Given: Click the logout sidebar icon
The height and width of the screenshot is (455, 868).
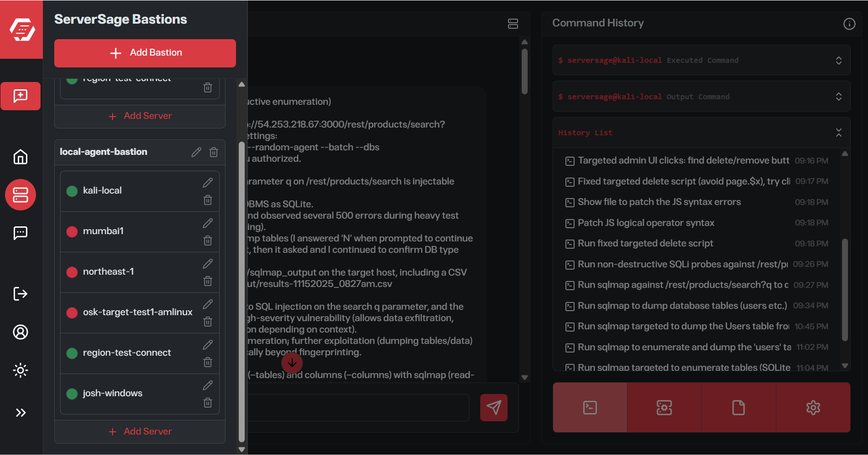Looking at the screenshot, I should click(x=21, y=294).
